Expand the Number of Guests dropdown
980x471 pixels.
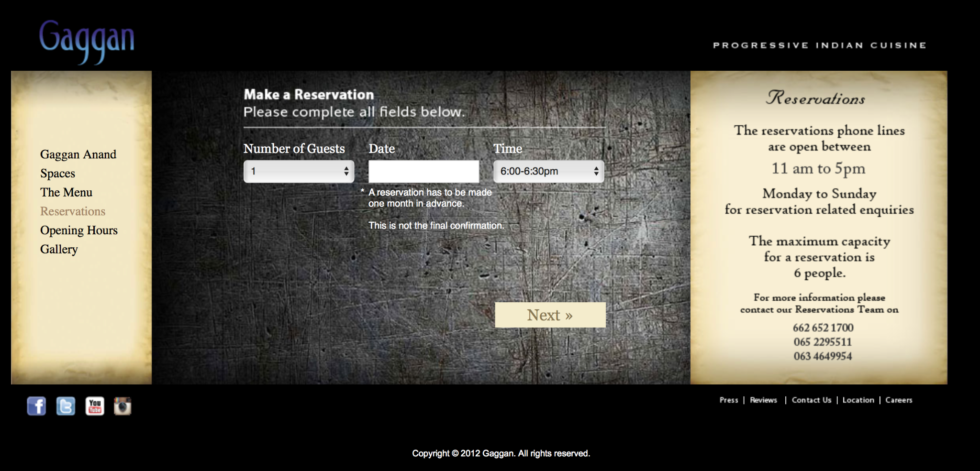pos(299,171)
